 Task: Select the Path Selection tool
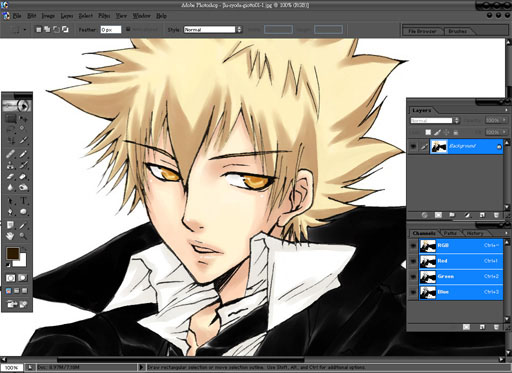[11, 201]
